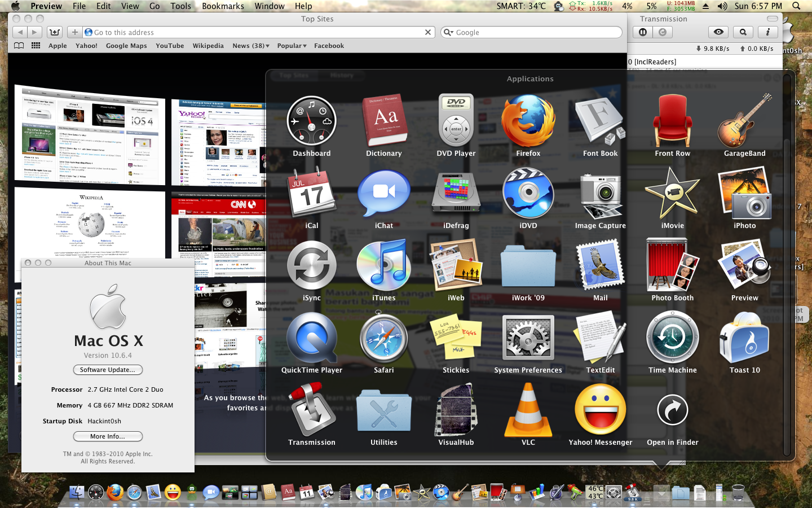Viewport: 812px width, 508px height.
Task: Launch Preview from Applications grid
Action: click(x=745, y=265)
